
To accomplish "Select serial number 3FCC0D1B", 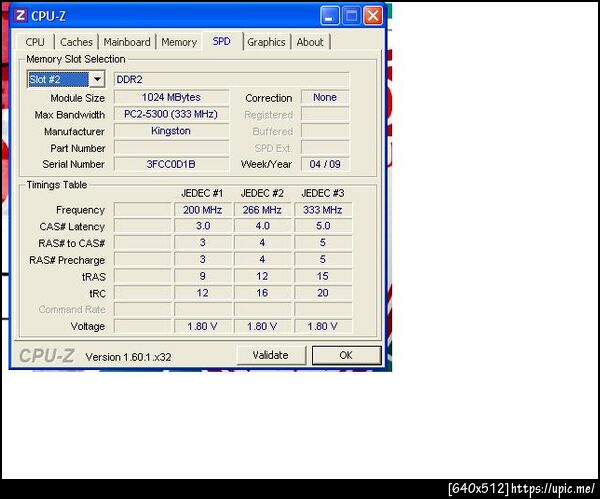I will 171,164.
